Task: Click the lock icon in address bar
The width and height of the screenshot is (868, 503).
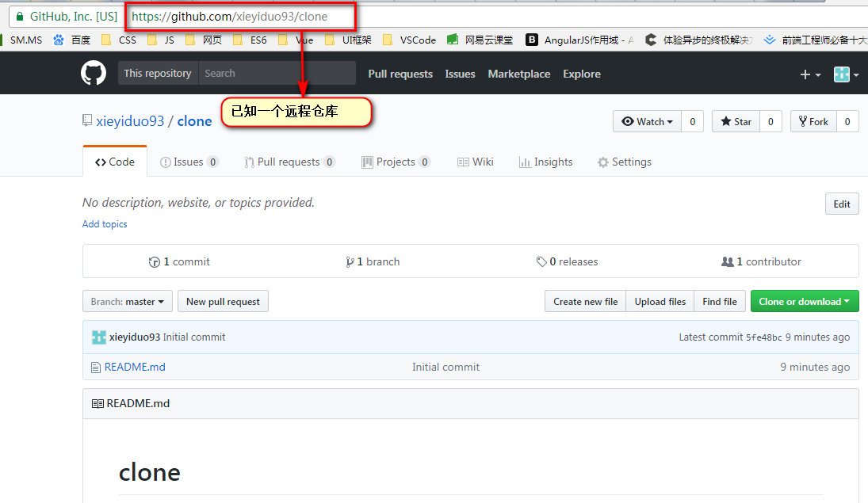Action: coord(20,17)
